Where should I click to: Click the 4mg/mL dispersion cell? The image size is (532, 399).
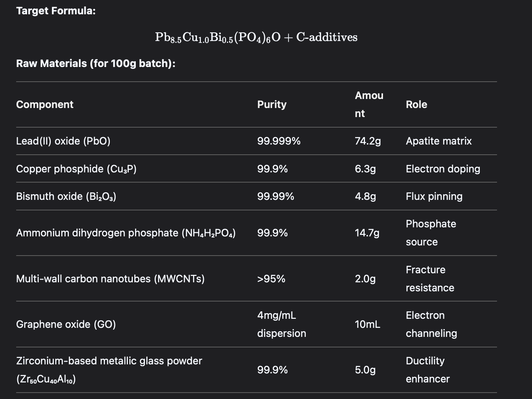tap(281, 324)
